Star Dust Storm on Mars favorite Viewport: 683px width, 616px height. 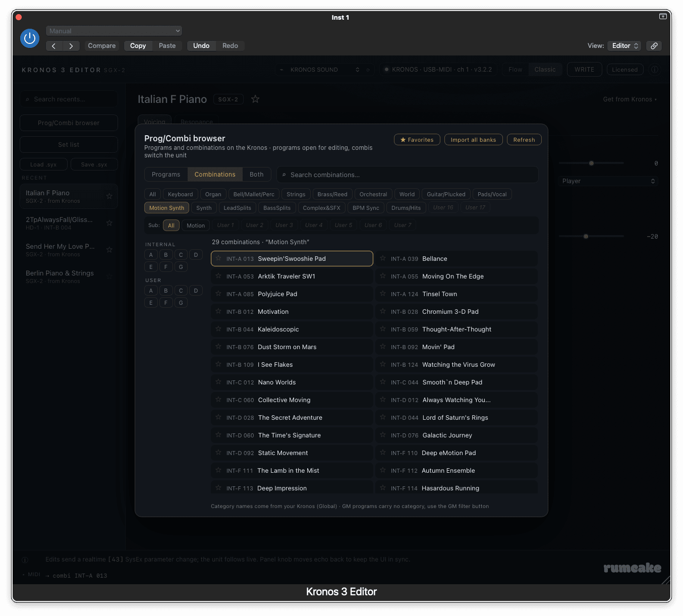pos(218,347)
